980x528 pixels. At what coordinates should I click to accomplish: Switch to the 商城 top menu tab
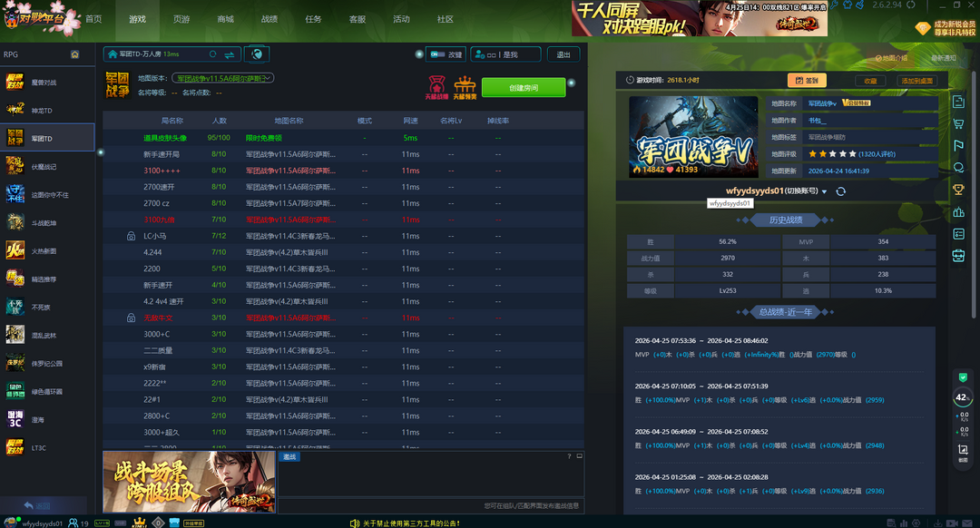coord(225,19)
